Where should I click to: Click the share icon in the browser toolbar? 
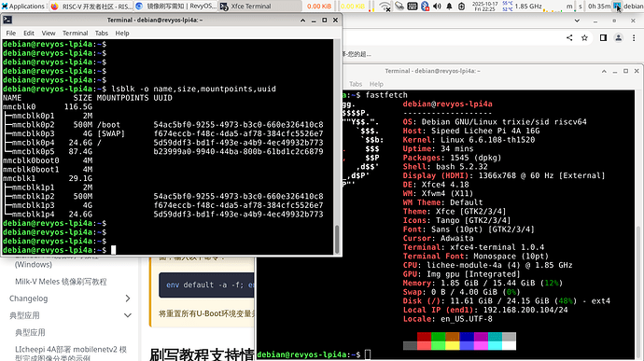click(x=569, y=38)
